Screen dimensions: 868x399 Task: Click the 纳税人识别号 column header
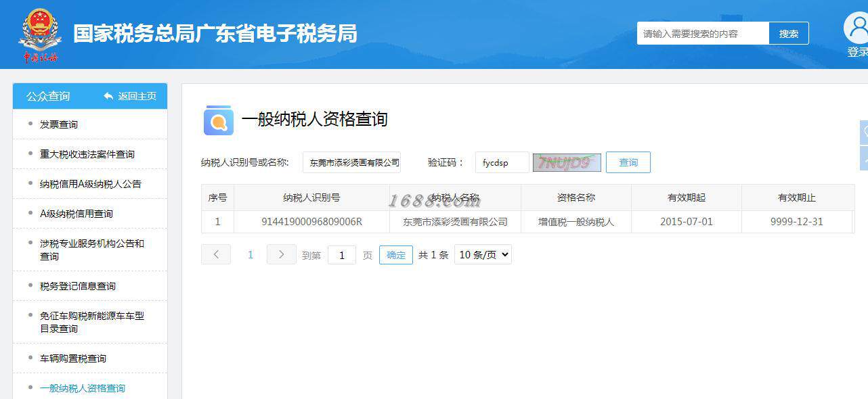coord(311,197)
